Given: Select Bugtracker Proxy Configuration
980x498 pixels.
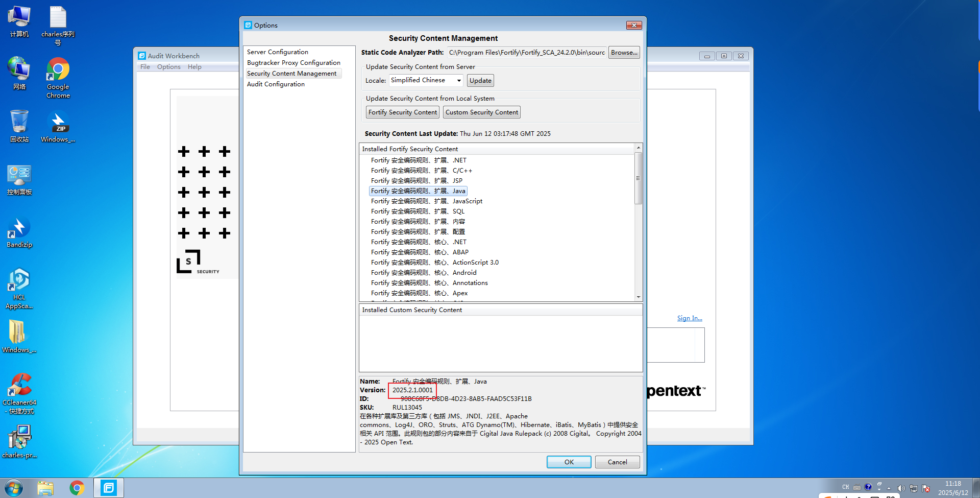Looking at the screenshot, I should tap(293, 63).
